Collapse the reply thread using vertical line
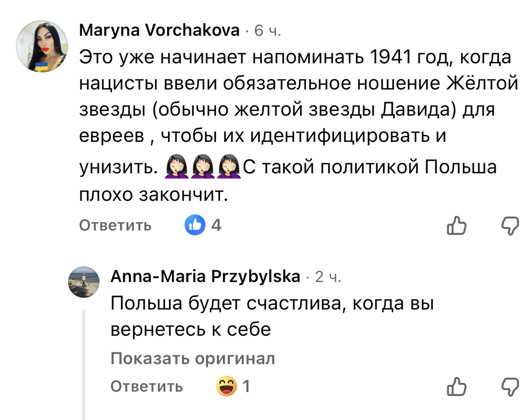The width and height of the screenshot is (531, 420). coord(84,362)
